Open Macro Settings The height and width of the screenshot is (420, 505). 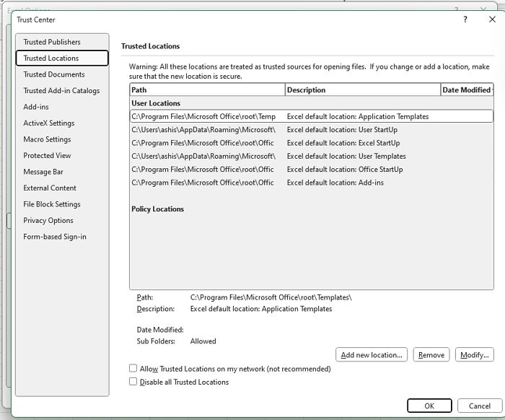point(62,139)
